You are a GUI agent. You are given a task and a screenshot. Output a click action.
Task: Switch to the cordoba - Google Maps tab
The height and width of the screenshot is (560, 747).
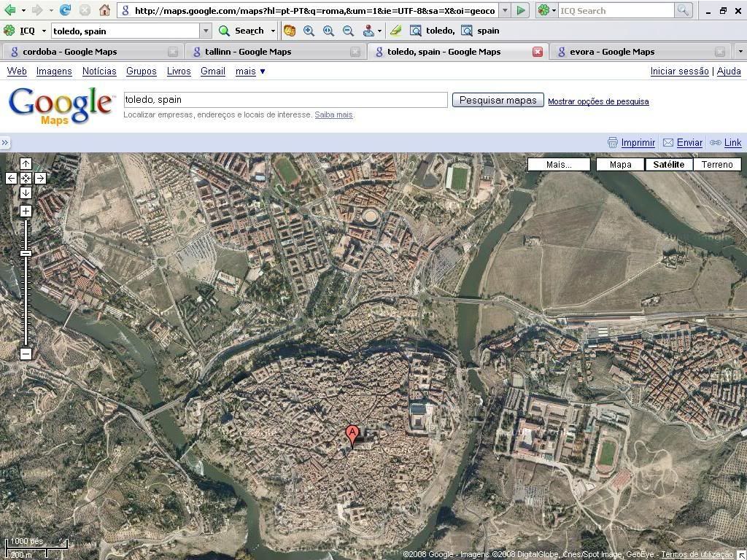[x=69, y=52]
